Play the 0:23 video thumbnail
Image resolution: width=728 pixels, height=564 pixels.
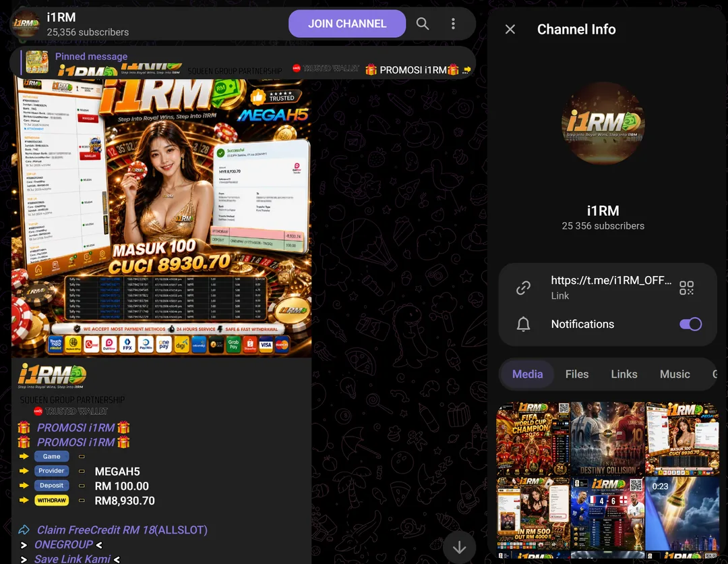pos(682,513)
